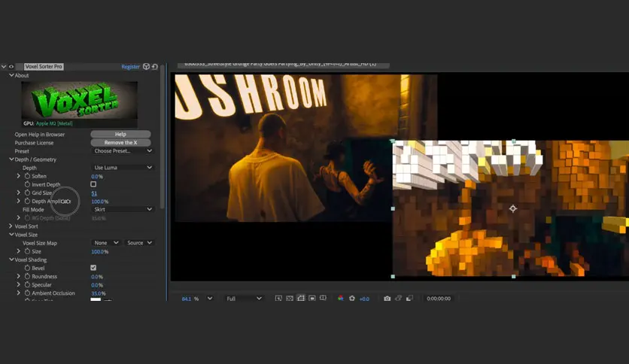
Task: Click the Help button
Action: tap(120, 135)
